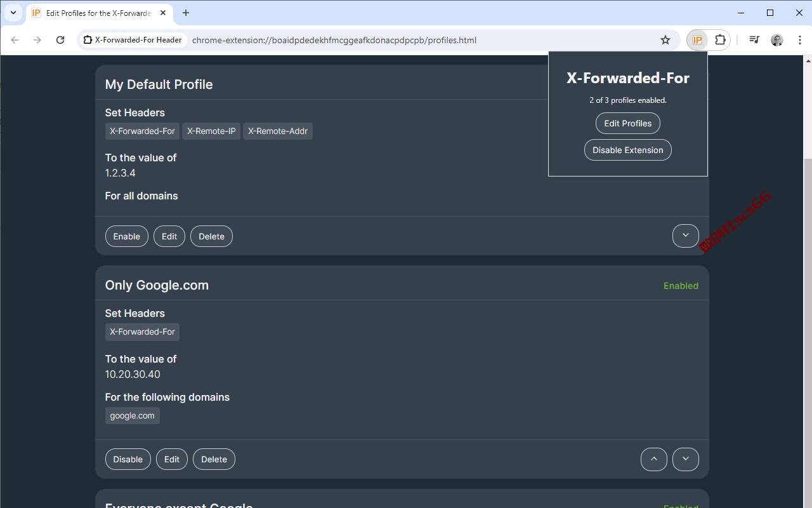
Task: Maximize the Chrome window
Action: pos(770,13)
